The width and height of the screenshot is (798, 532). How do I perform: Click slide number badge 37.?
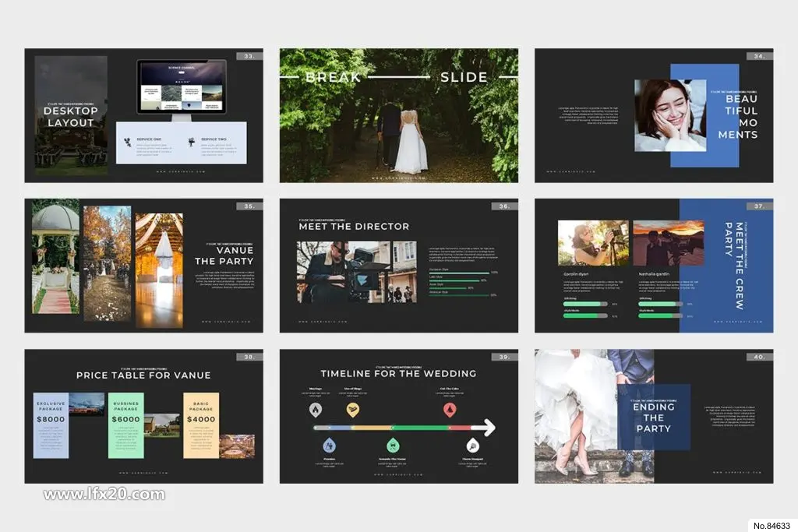click(759, 206)
